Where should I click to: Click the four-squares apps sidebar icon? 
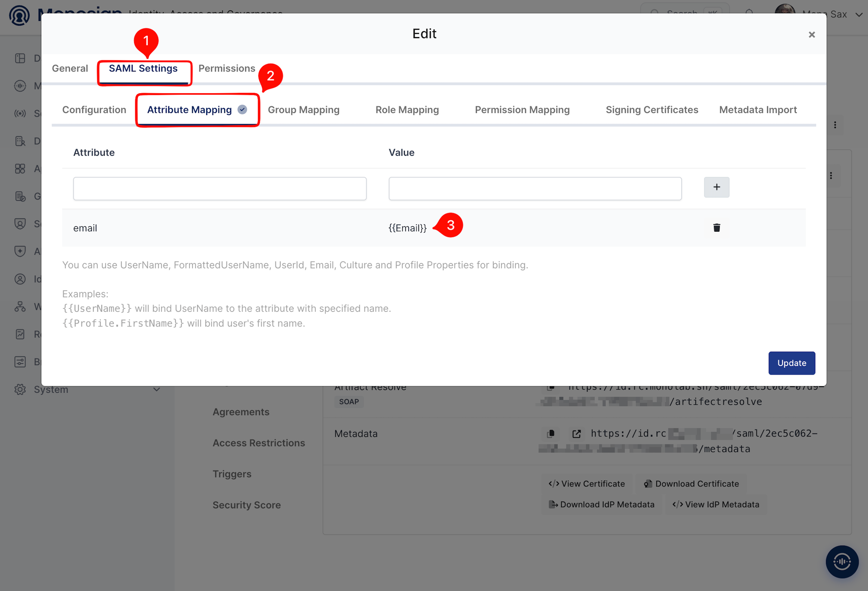click(20, 169)
